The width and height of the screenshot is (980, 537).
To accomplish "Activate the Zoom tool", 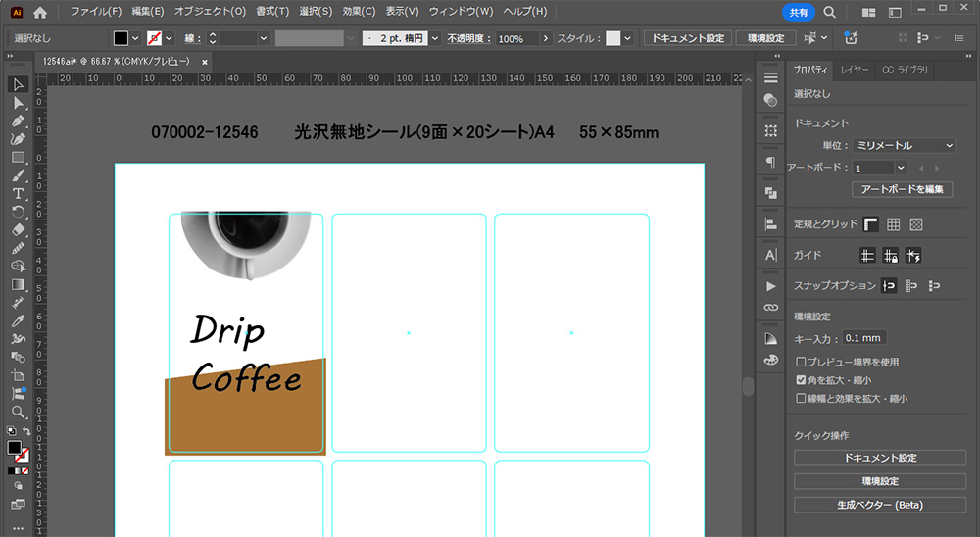I will point(18,412).
